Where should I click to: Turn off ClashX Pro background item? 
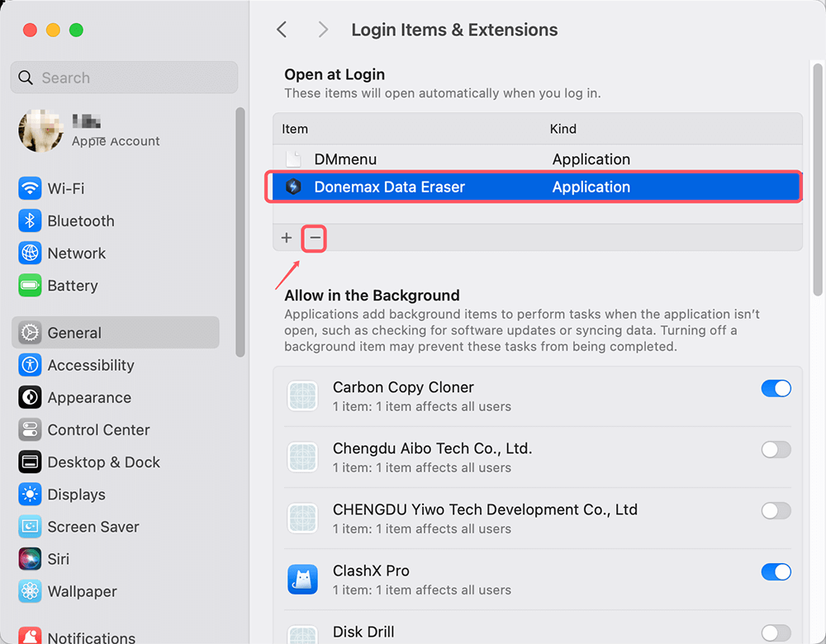click(x=776, y=571)
